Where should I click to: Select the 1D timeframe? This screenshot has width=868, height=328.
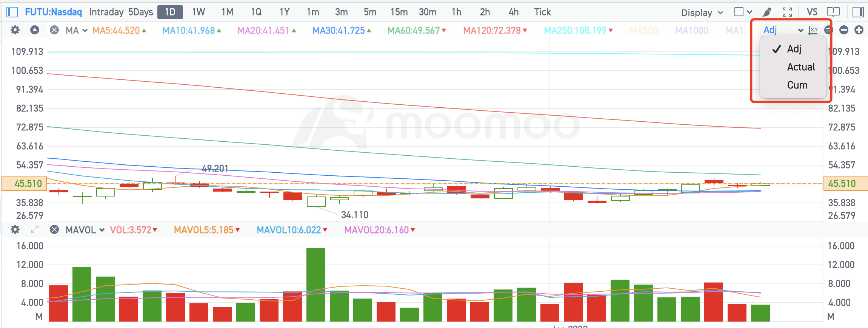(170, 12)
